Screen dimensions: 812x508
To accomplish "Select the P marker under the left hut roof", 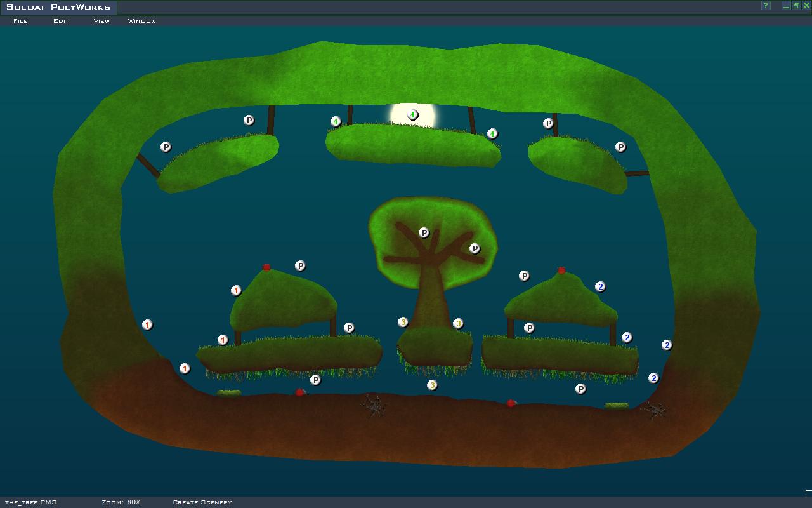I will click(x=349, y=328).
